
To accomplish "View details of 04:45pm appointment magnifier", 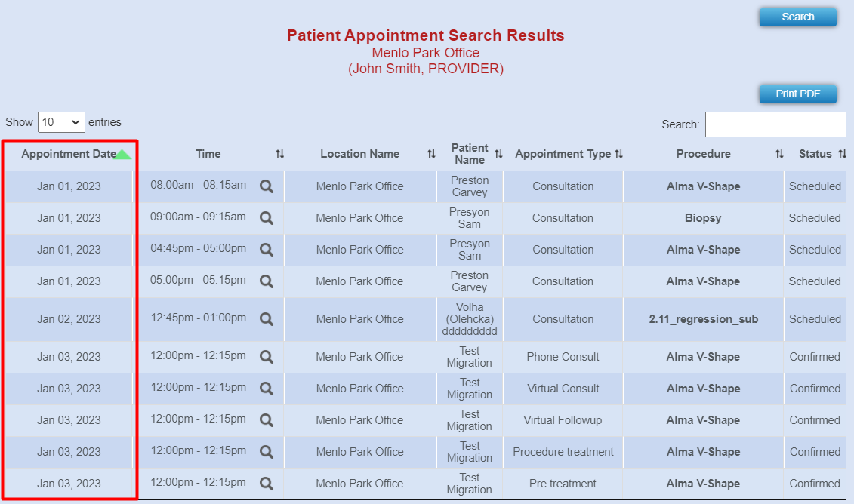I will click(267, 249).
